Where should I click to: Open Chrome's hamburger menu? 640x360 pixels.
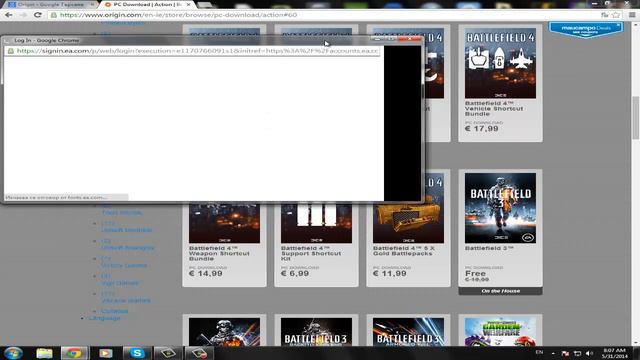coord(632,15)
